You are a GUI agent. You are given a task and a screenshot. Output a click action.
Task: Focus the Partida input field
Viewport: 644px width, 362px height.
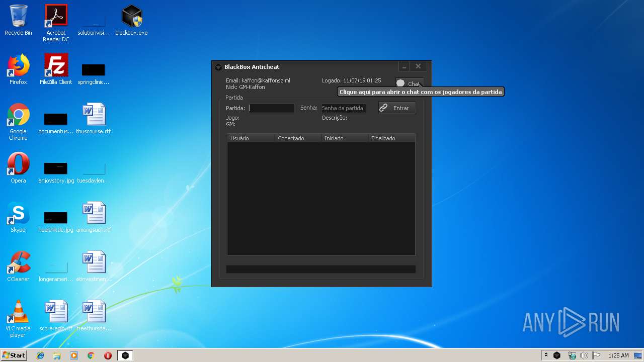pos(271,108)
